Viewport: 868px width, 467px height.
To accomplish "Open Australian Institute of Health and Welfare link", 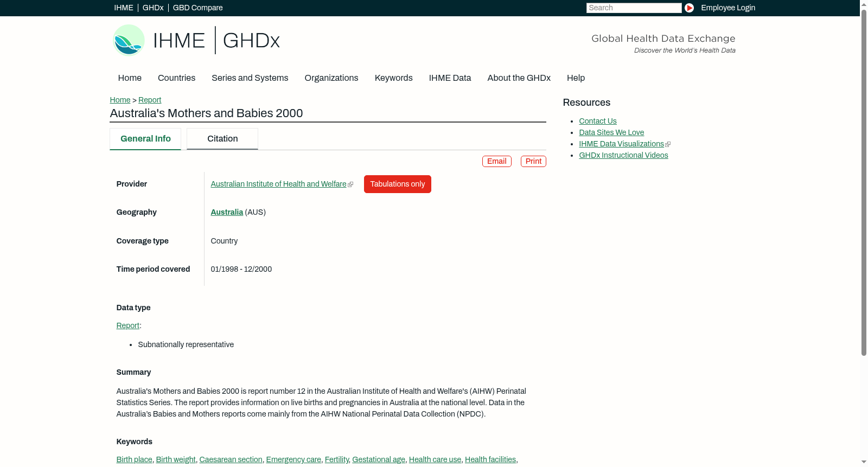I will [278, 184].
